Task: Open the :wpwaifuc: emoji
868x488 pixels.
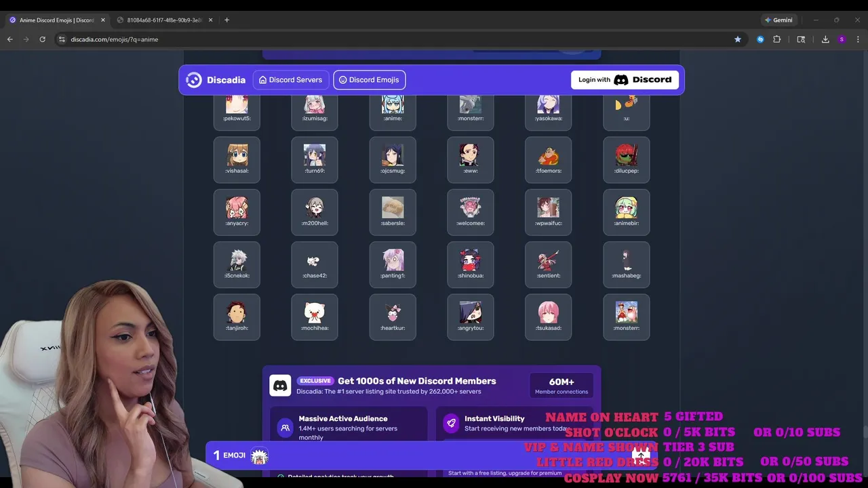Action: 549,212
